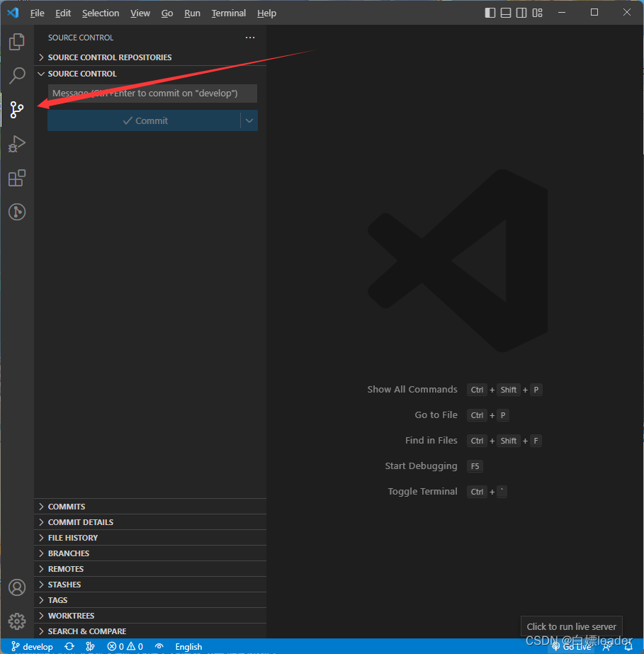Open Customize Layout icon
This screenshot has width=644, height=654.
click(537, 13)
